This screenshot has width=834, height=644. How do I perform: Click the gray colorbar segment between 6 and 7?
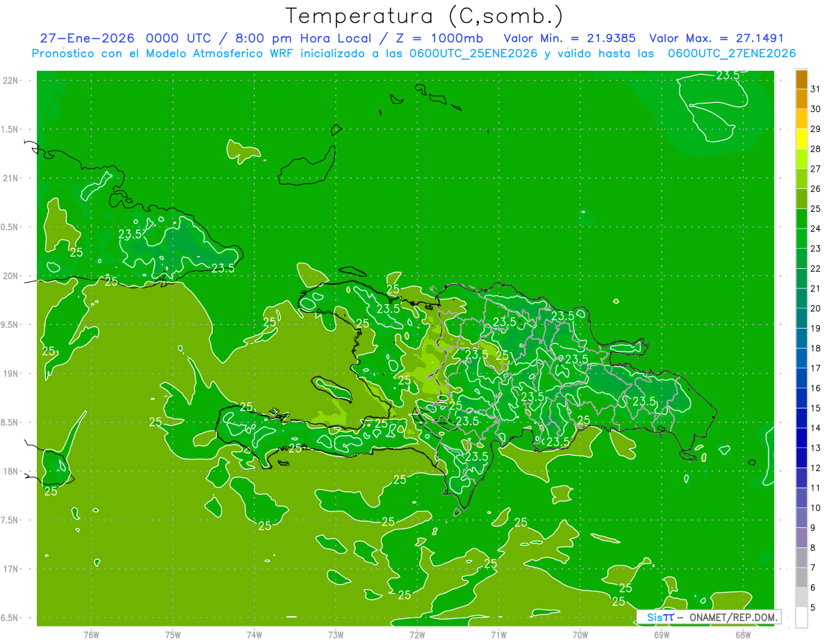[801, 577]
